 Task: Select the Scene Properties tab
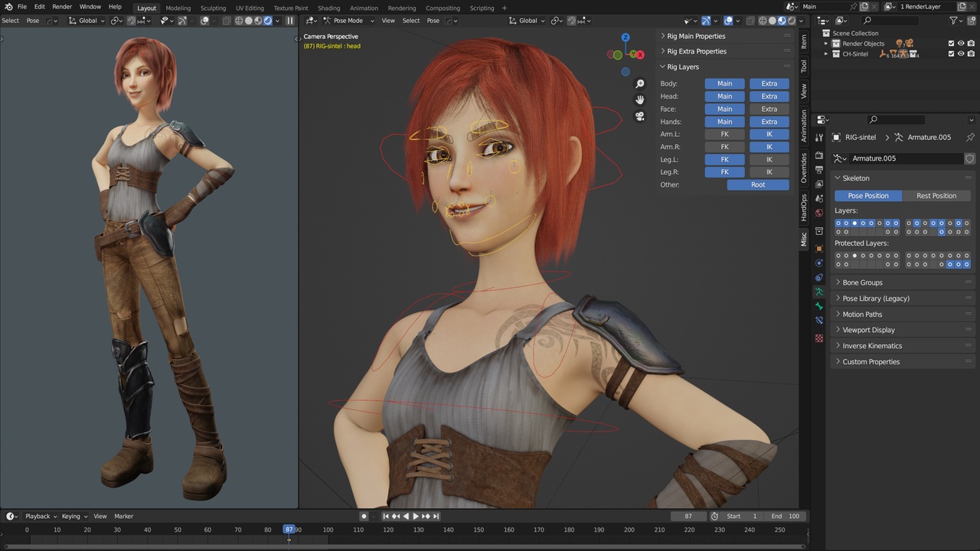pyautogui.click(x=818, y=197)
